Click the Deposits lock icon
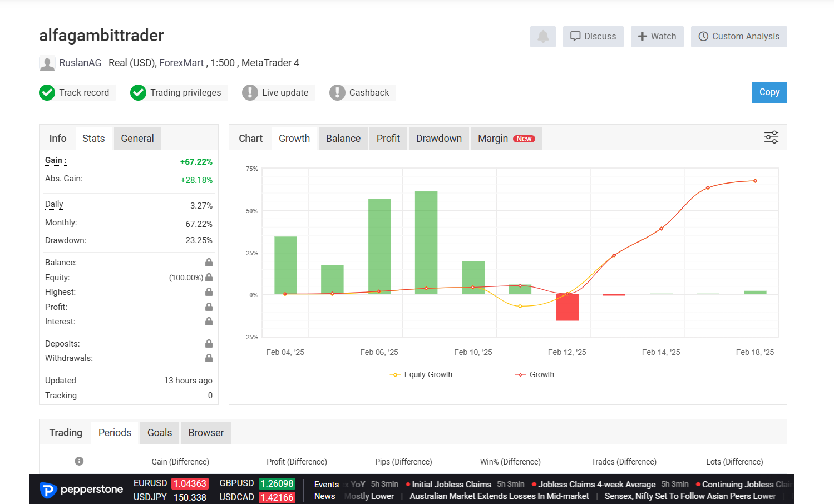This screenshot has height=504, width=834. pyautogui.click(x=209, y=343)
